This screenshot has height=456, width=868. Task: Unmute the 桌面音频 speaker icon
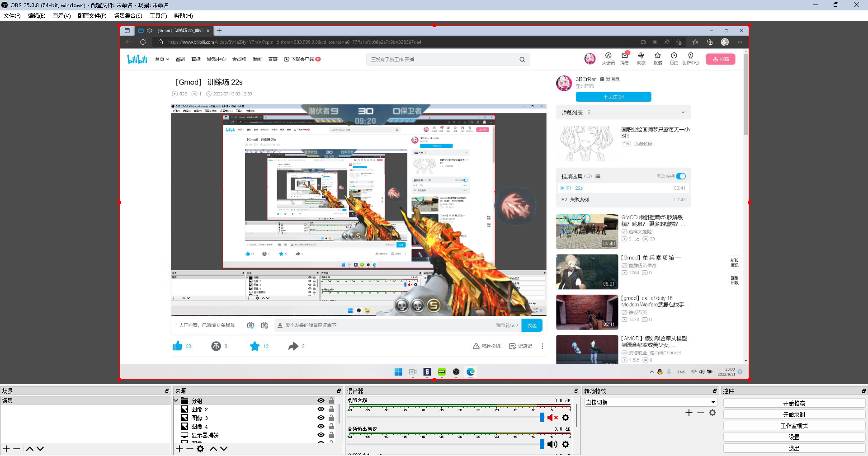552,418
